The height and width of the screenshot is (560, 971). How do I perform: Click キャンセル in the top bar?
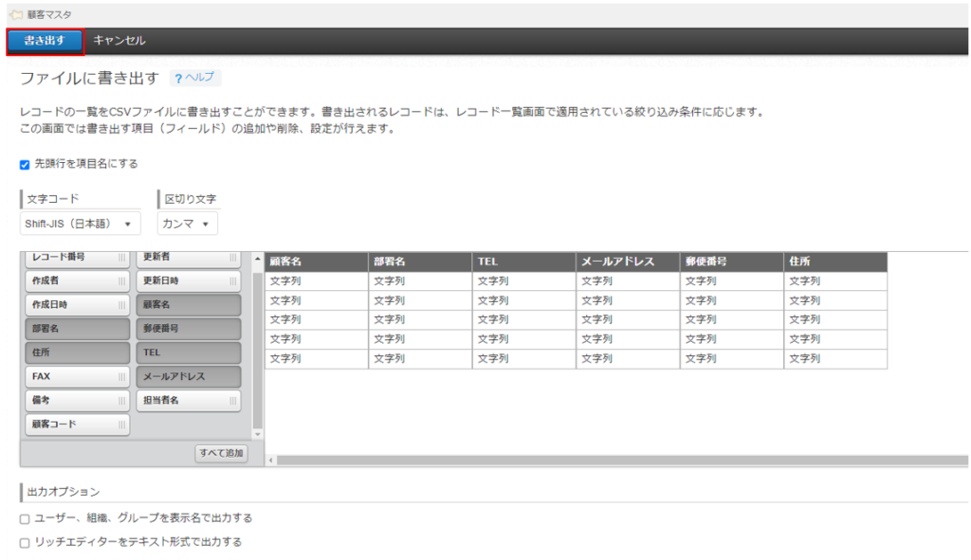tap(119, 41)
